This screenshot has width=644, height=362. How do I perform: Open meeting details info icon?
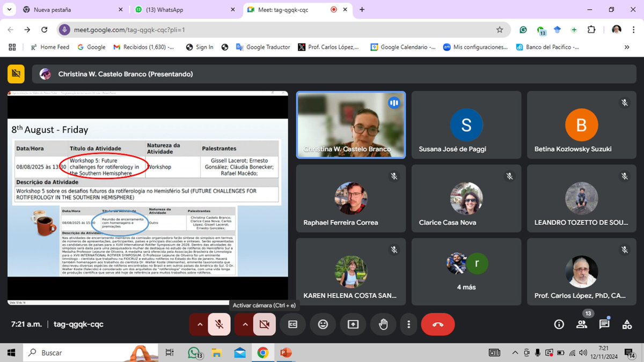559,324
